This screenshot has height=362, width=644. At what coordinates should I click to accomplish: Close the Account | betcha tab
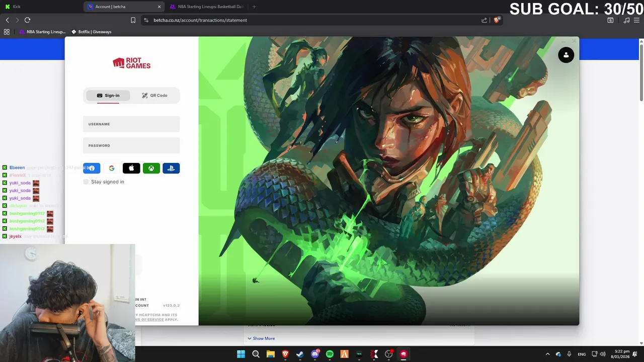[159, 7]
